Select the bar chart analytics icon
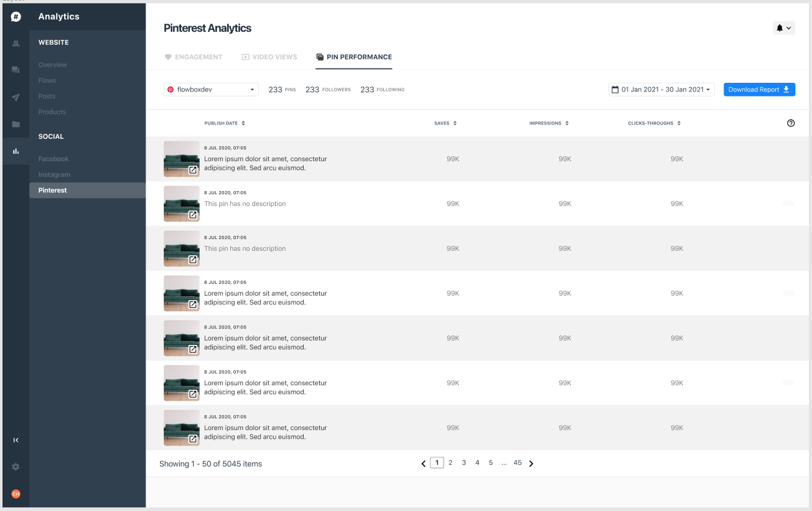Viewport: 812px width, 511px height. (x=16, y=151)
